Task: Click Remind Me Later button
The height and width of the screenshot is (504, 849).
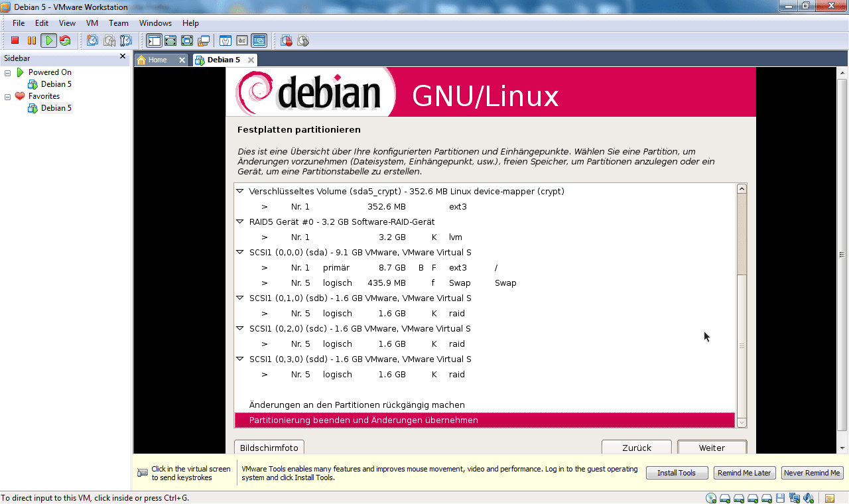Action: pyautogui.click(x=744, y=473)
